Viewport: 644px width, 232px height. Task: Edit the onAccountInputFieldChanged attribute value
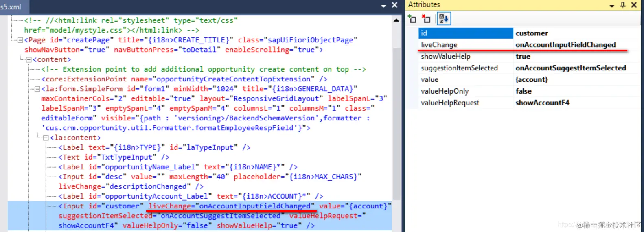pos(565,45)
